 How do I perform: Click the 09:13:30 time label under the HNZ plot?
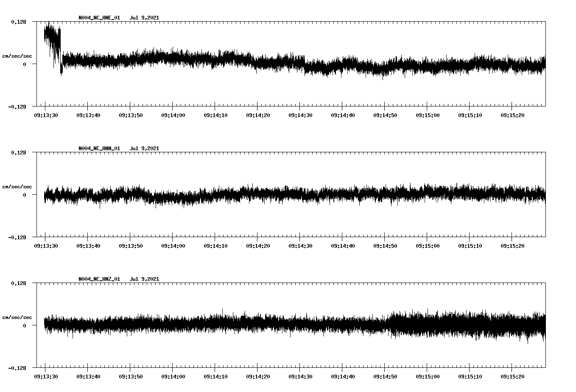[46, 376]
